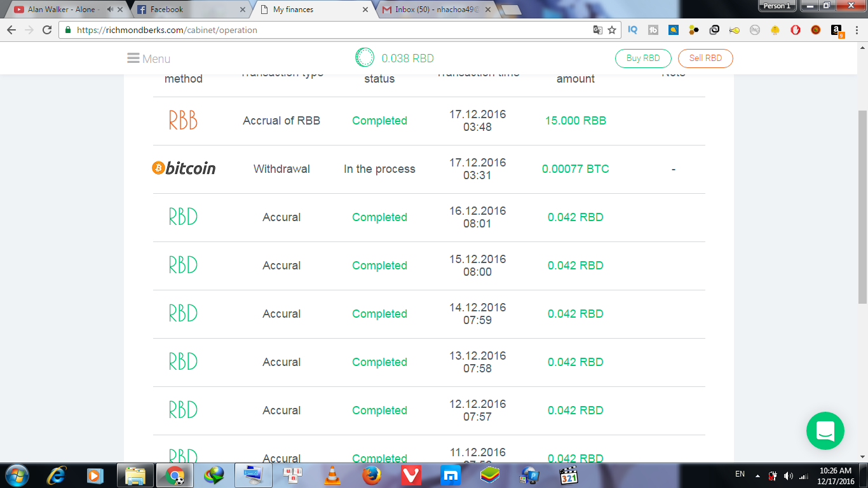Click the bitcoin logo in Withdrawal row

coord(184,168)
